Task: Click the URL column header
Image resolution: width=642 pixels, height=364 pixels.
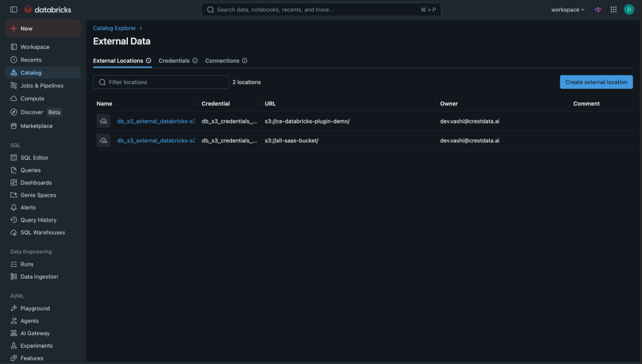Action: coord(270,104)
